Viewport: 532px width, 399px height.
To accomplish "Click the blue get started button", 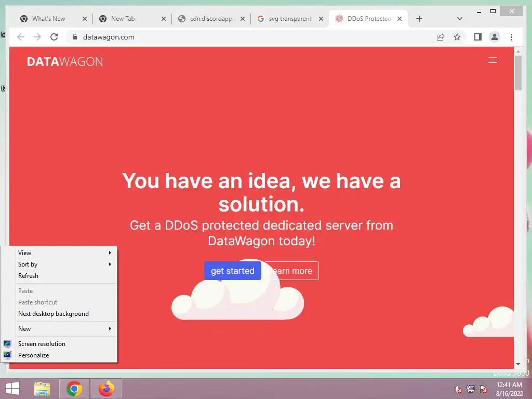I will (232, 271).
